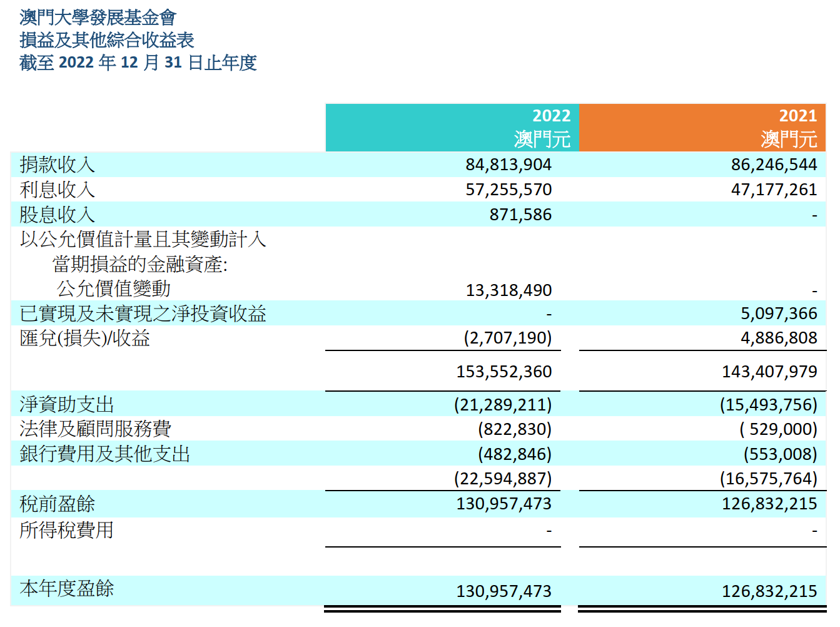This screenshot has height=627, width=840.
Task: Click the value (2,707,190)
Action: 508,338
